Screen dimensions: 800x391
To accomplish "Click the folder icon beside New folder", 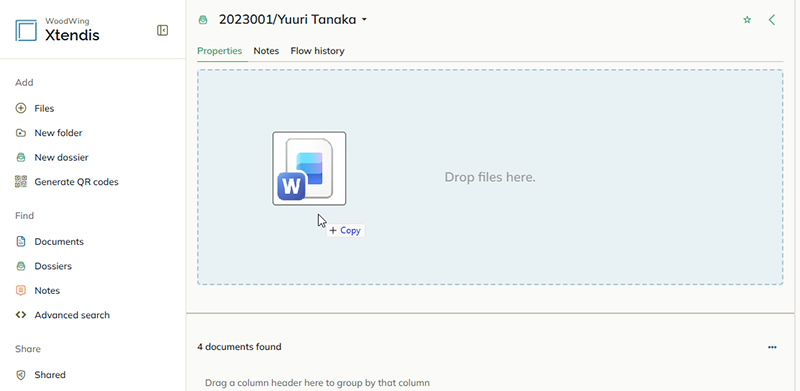I will [20, 133].
